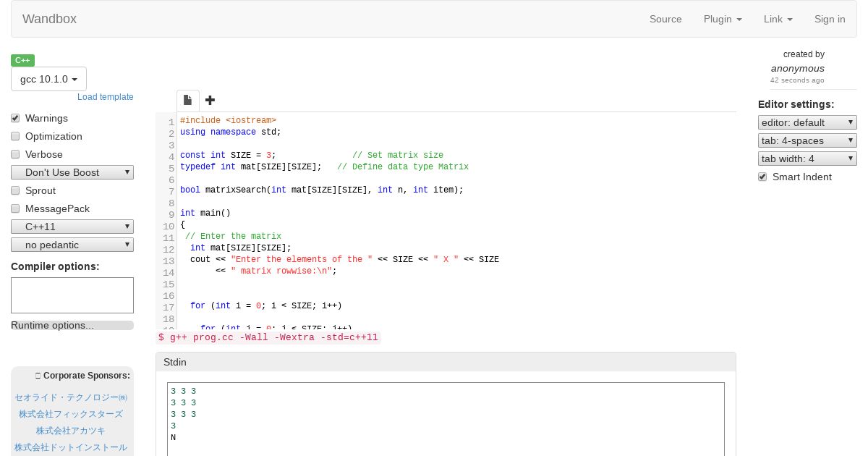The width and height of the screenshot is (868, 456).
Task: Add a new file tab with plus icon
Action: point(210,100)
